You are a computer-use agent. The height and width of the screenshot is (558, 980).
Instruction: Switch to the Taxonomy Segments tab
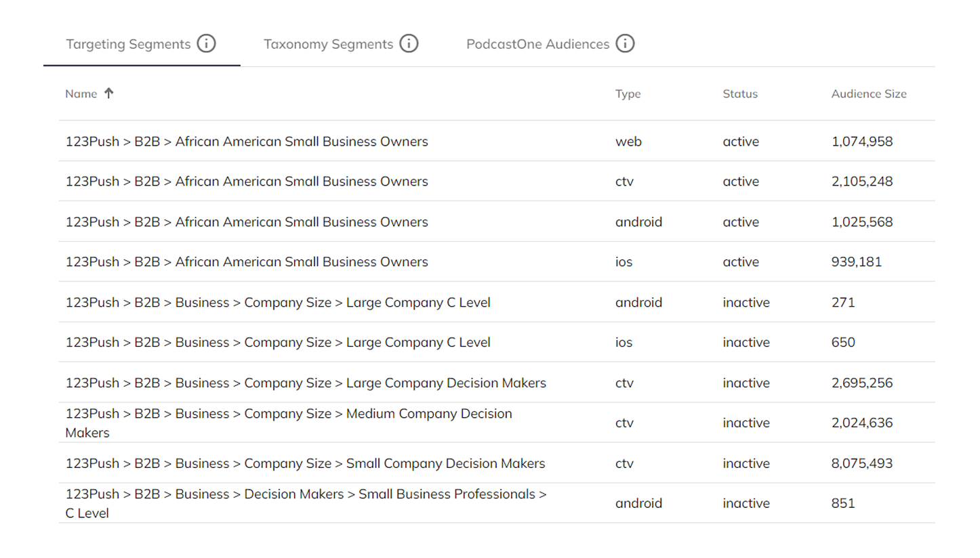328,43
